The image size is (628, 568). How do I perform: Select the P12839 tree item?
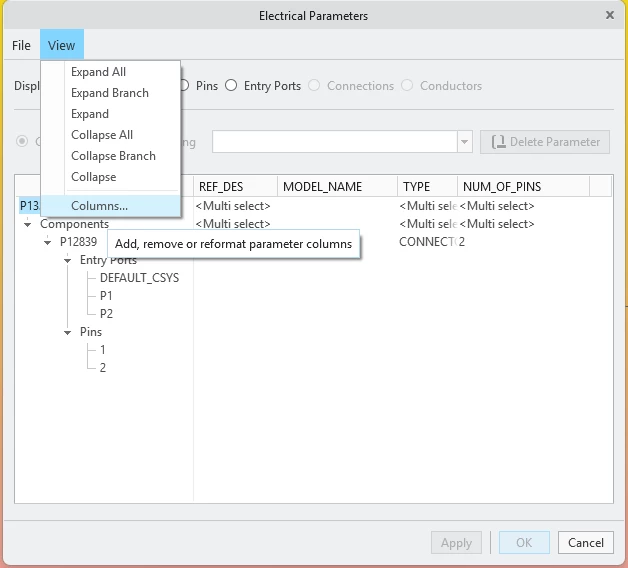pos(78,242)
